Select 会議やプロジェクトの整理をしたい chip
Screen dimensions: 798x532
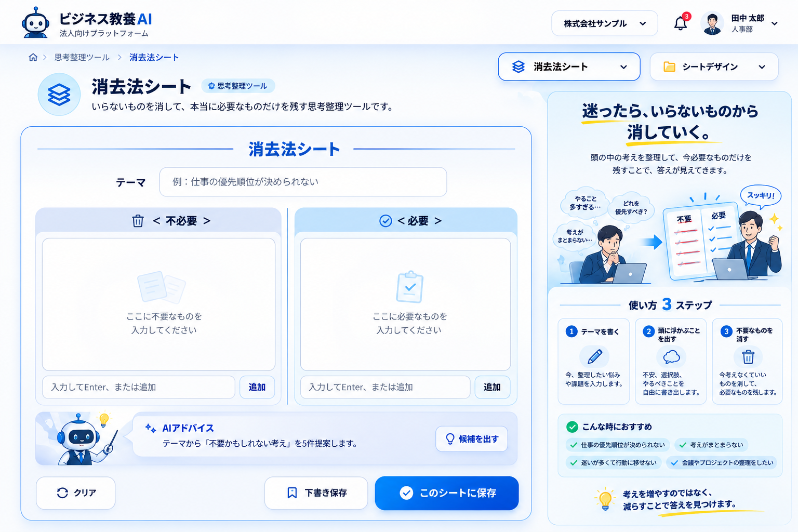click(722, 462)
